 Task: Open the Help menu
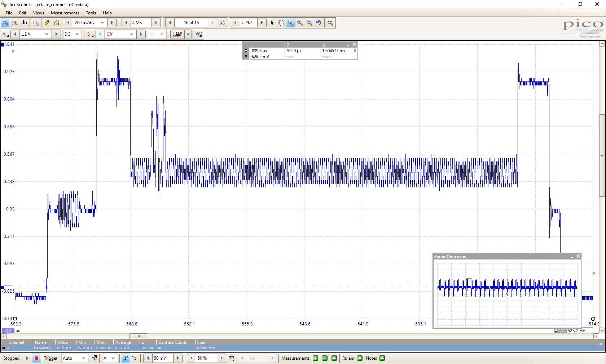click(107, 13)
